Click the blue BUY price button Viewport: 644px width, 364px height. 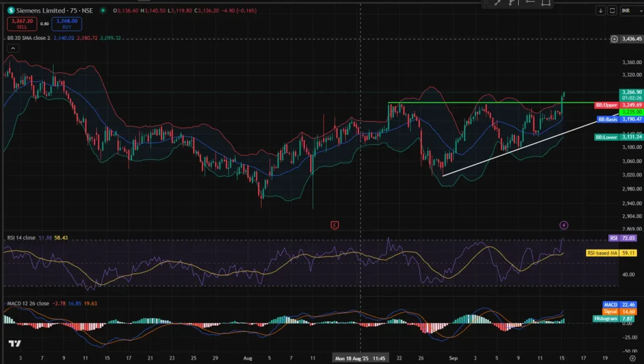click(x=66, y=23)
